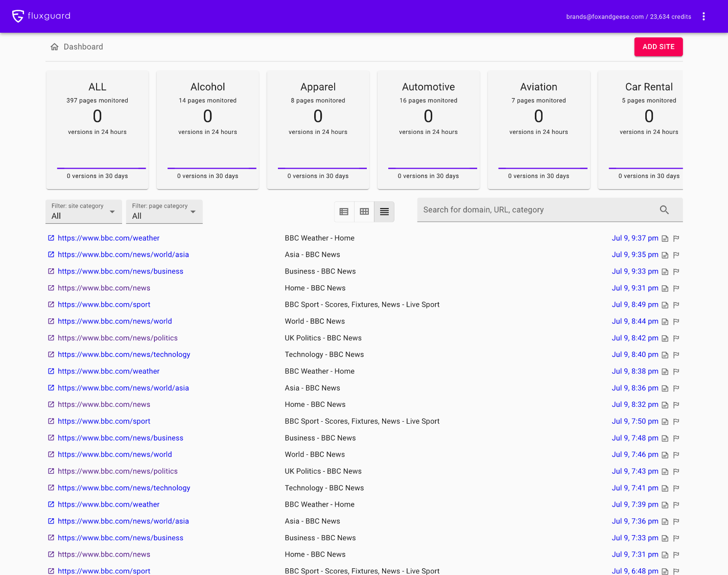The width and height of the screenshot is (728, 575).
Task: Click flag icon beside Jul 9, 9:37 pm
Action: pyautogui.click(x=676, y=239)
